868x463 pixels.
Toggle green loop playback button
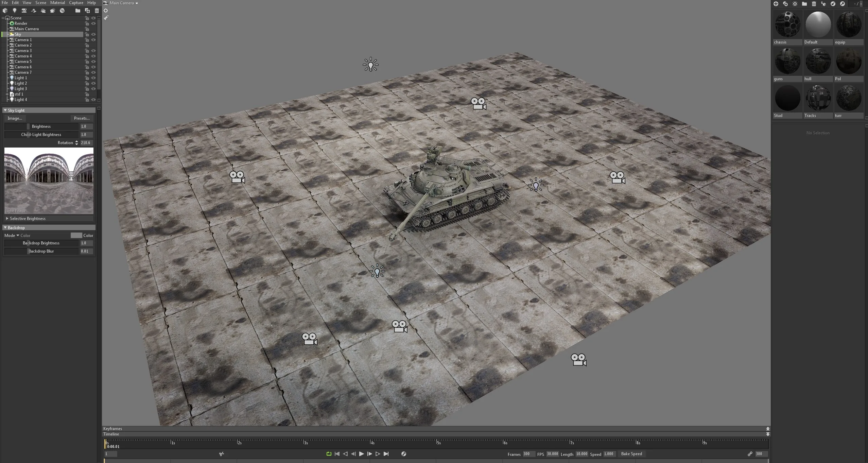[329, 454]
